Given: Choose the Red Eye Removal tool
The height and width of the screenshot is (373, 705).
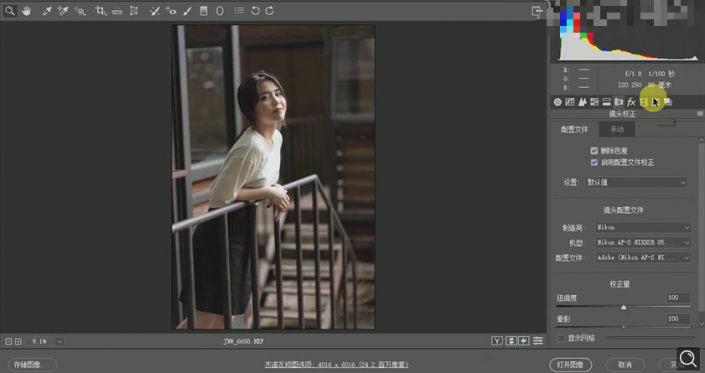Looking at the screenshot, I should 171,11.
